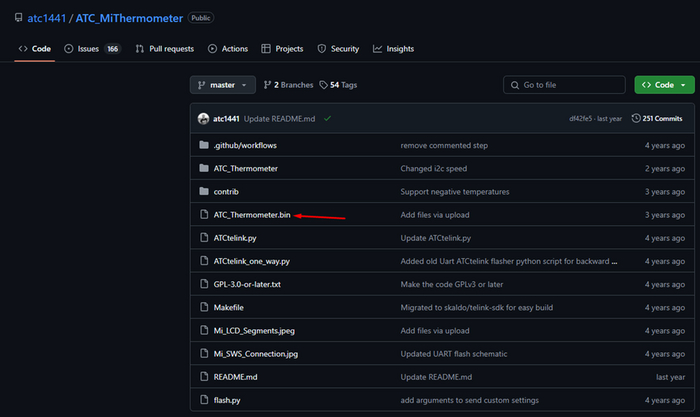Expand the master branch dropdown

point(223,85)
